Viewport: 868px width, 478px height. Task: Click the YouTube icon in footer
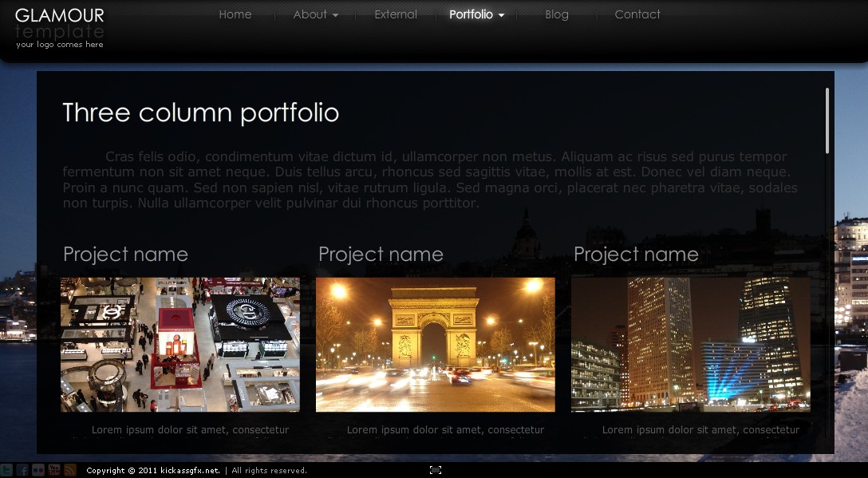pos(54,470)
